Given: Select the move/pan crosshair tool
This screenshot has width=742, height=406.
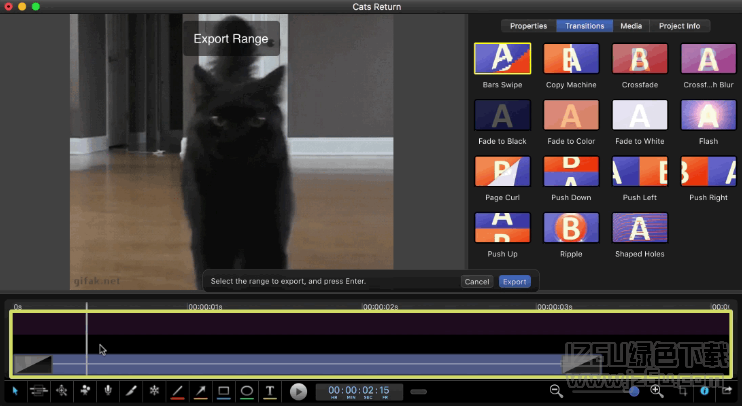Looking at the screenshot, I should tap(62, 391).
